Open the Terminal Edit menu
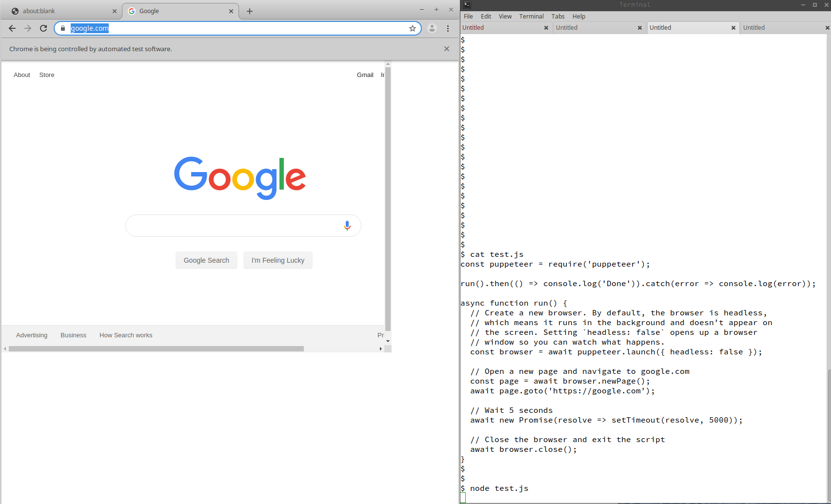The height and width of the screenshot is (504, 831). coord(486,16)
